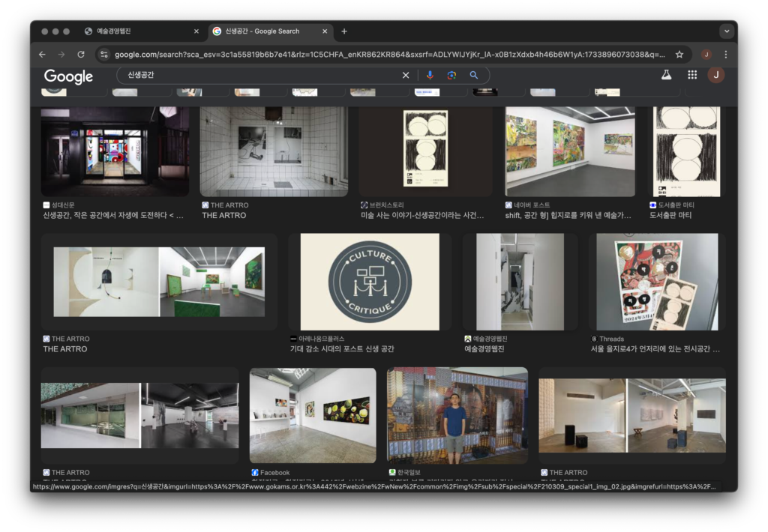This screenshot has width=768, height=532.
Task: Click the magnifier search submit icon
Action: tap(474, 75)
